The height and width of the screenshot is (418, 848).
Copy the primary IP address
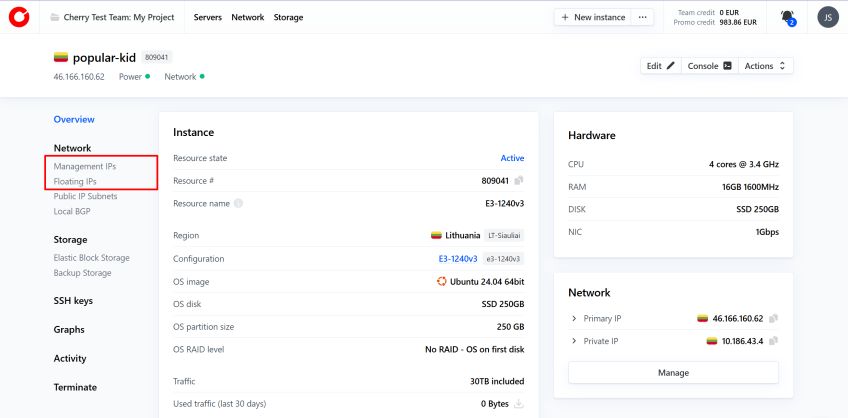(773, 319)
